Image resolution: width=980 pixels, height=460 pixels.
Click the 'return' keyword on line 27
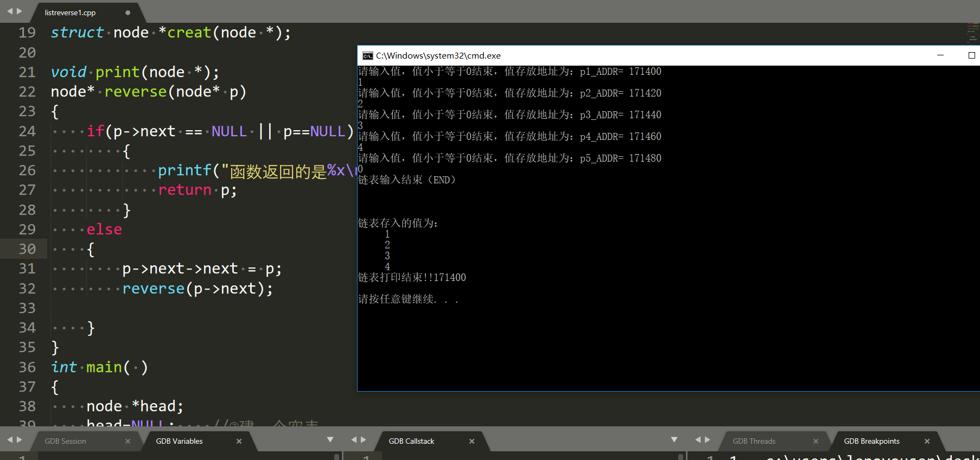[x=184, y=190]
